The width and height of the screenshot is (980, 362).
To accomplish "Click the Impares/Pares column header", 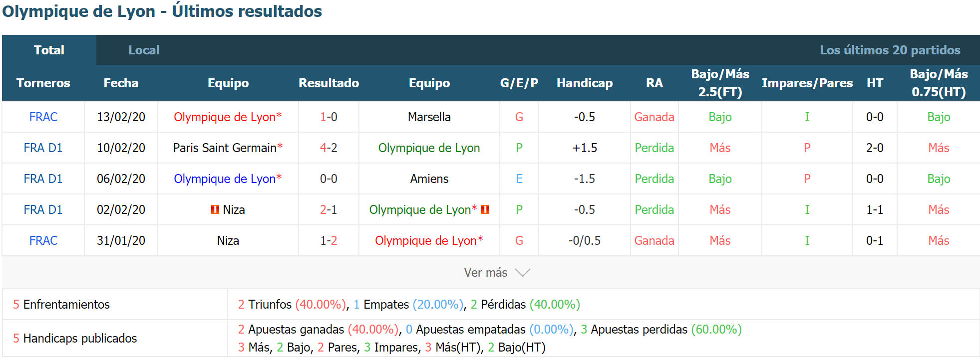I will pos(807,83).
